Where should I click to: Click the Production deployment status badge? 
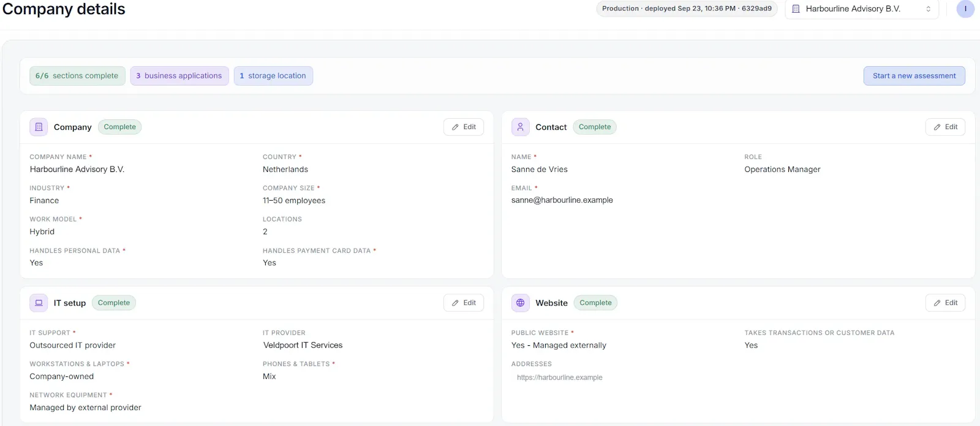687,9
